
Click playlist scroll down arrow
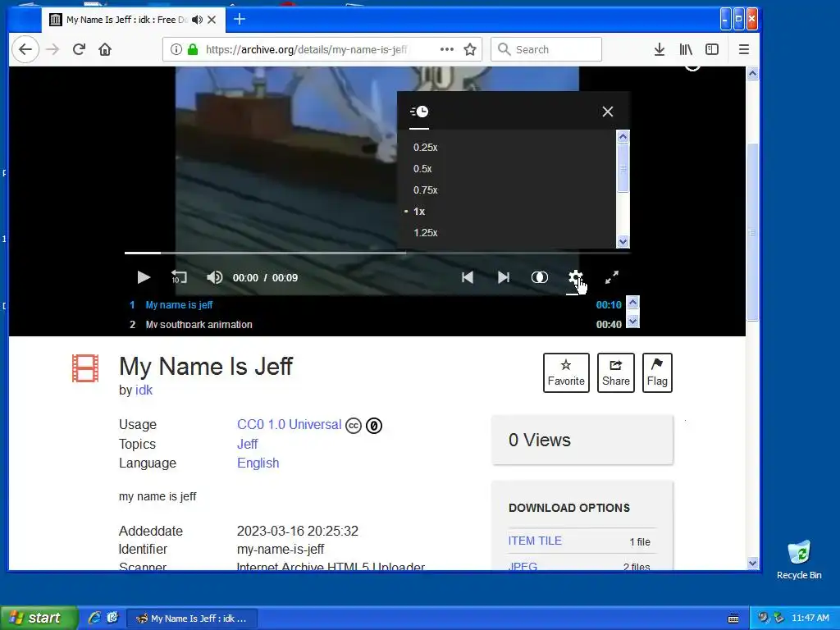(632, 322)
